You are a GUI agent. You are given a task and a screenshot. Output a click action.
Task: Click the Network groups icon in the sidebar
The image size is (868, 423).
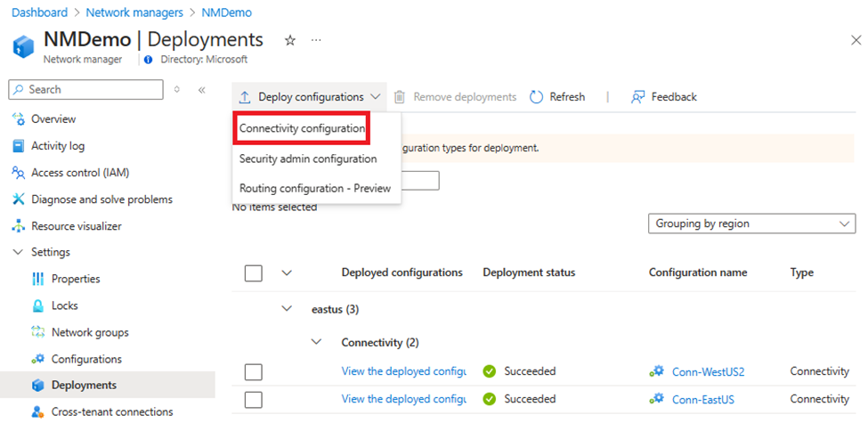[37, 332]
